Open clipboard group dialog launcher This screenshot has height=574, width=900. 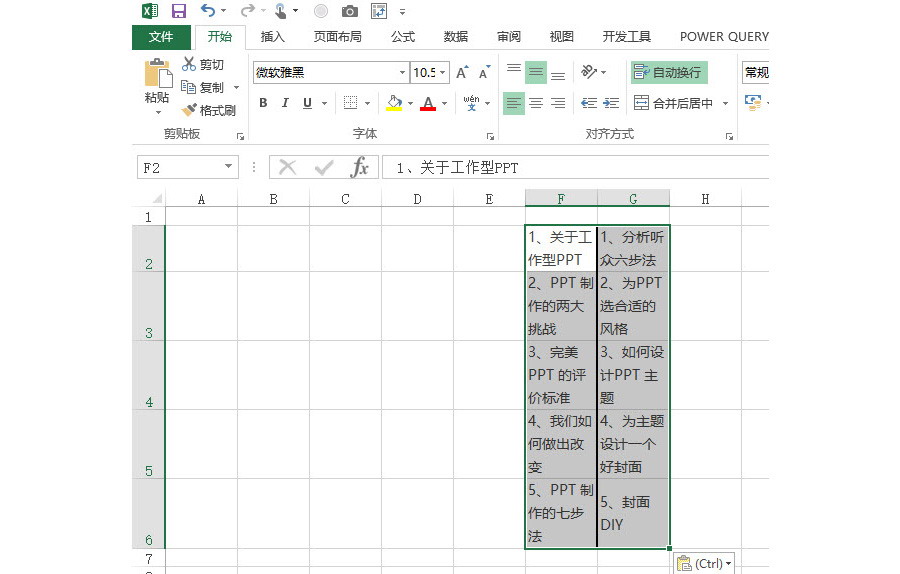click(x=240, y=137)
